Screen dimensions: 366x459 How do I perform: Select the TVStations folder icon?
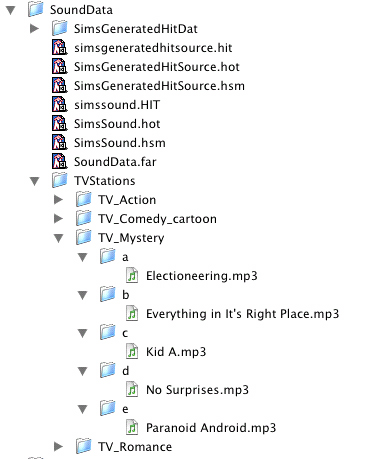tap(60, 180)
